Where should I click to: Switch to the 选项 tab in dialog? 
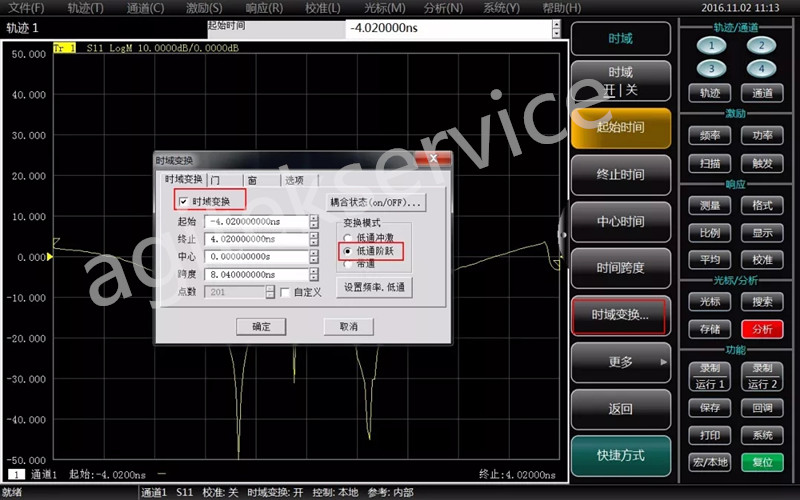(294, 180)
